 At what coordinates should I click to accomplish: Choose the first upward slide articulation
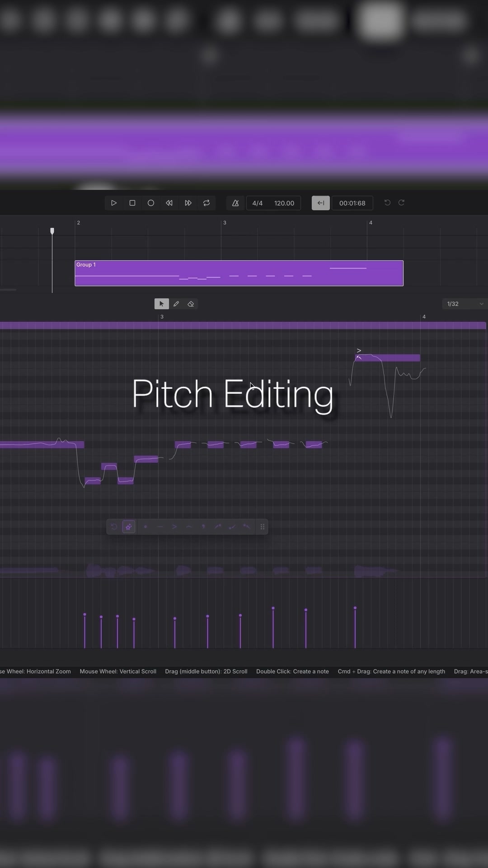[218, 527]
